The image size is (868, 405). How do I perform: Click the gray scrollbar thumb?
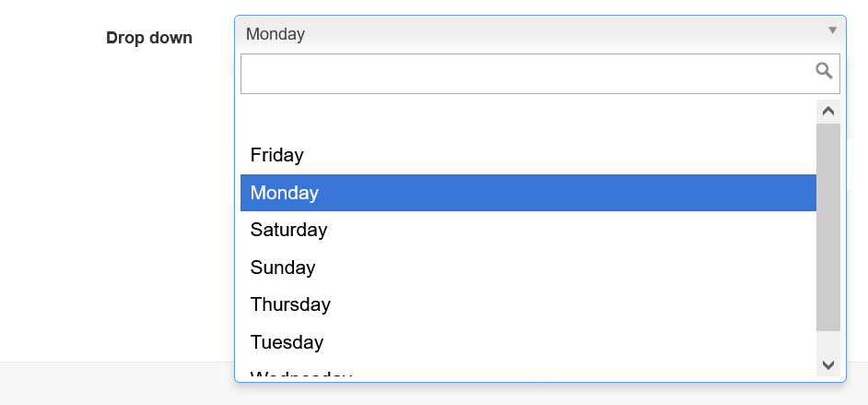[828, 228]
